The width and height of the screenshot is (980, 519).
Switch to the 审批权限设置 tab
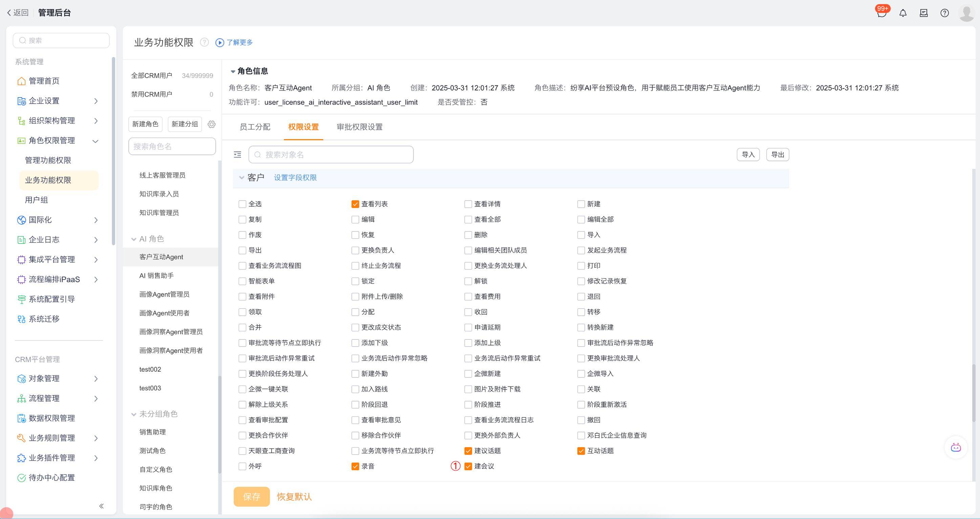(360, 127)
